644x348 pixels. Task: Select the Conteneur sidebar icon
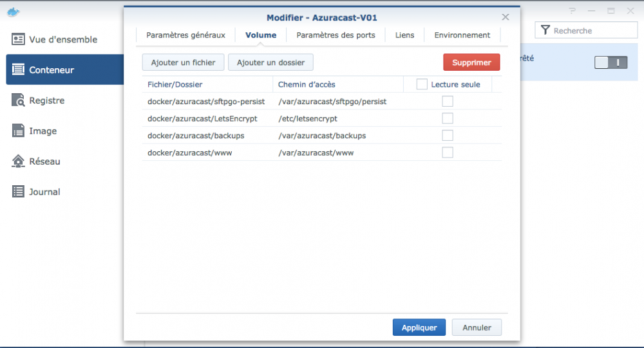(18, 69)
